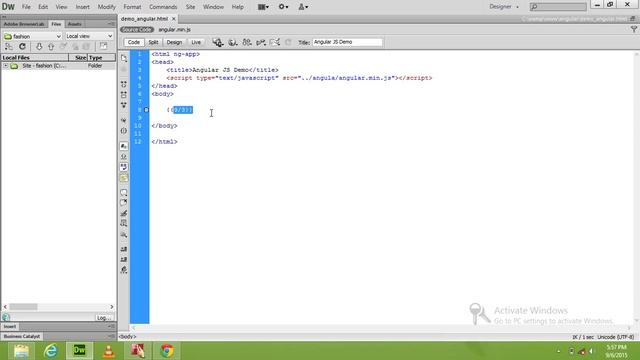
Task: Switch to Split view
Action: point(153,42)
